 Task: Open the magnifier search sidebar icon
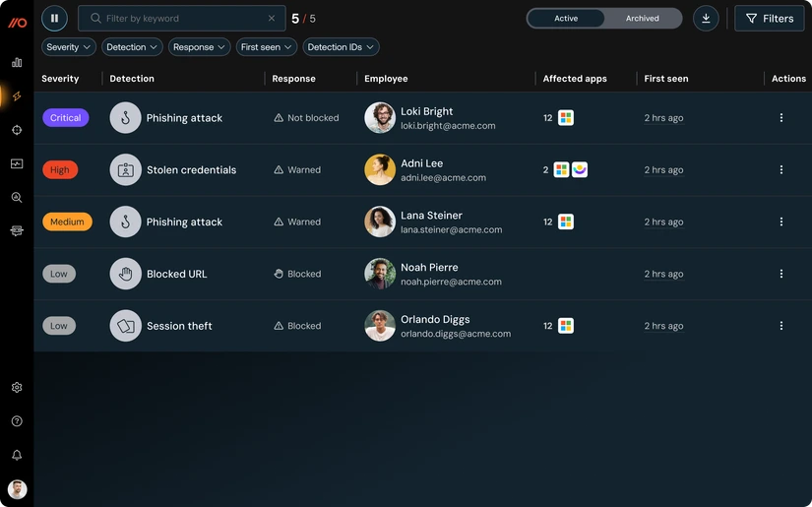tap(17, 197)
